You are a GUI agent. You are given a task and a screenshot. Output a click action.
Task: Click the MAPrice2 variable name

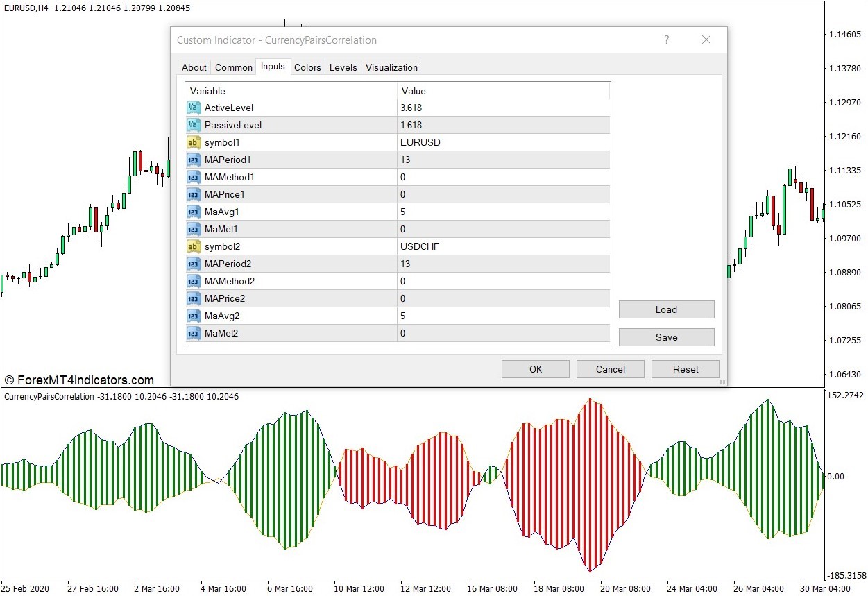[225, 298]
